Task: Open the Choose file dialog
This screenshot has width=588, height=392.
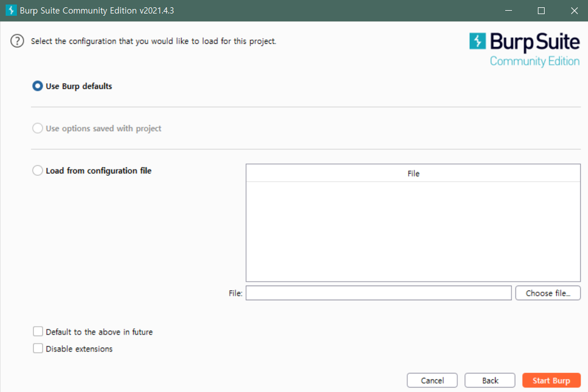Action: tap(548, 293)
